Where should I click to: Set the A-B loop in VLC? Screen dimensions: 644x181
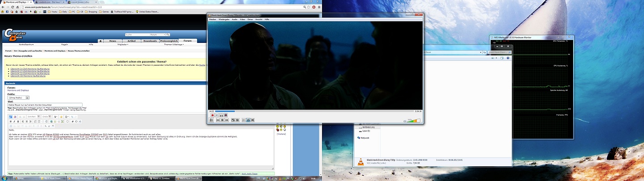click(221, 115)
